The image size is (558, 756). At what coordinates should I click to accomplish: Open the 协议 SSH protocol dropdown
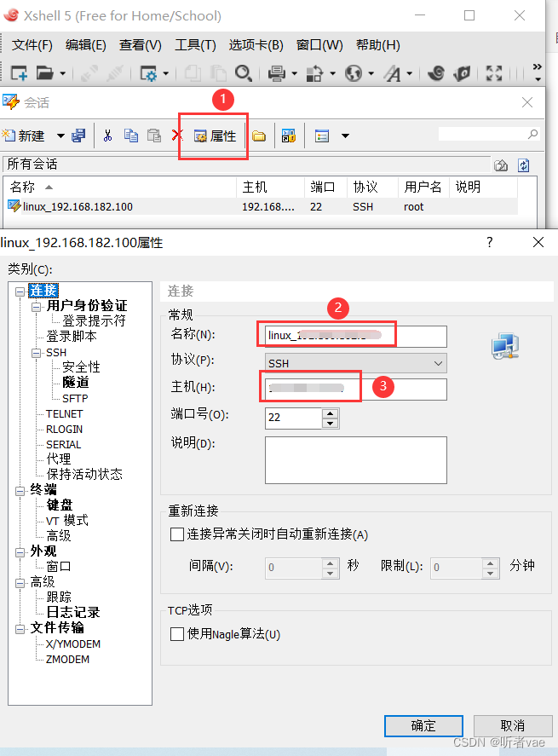tap(355, 363)
